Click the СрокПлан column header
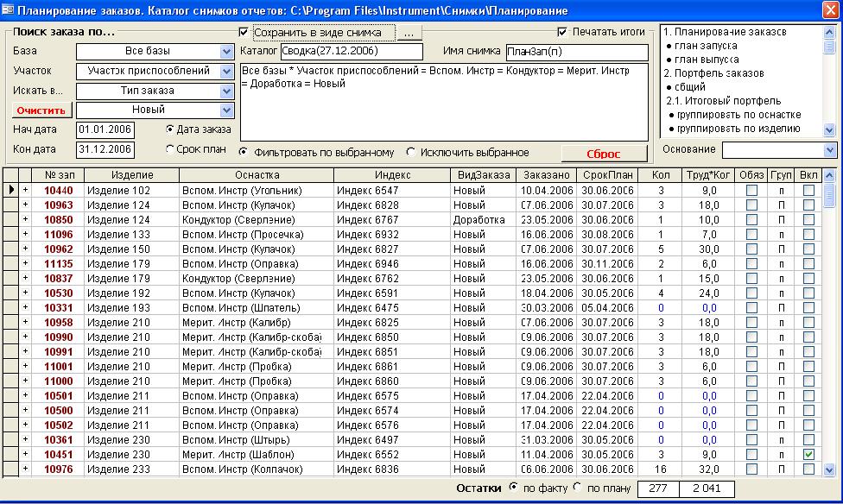The width and height of the screenshot is (843, 504). tap(607, 175)
